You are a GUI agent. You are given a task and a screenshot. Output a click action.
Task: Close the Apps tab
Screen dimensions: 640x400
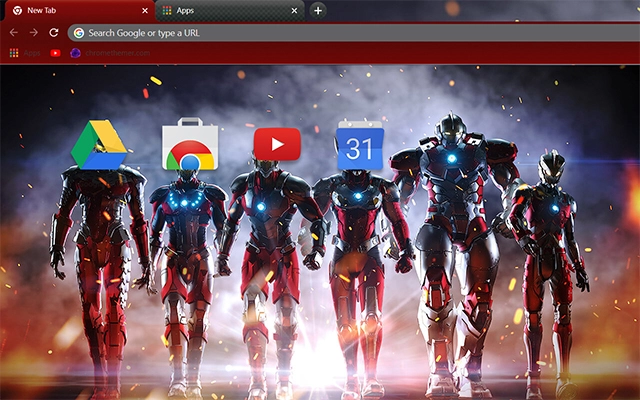point(294,11)
